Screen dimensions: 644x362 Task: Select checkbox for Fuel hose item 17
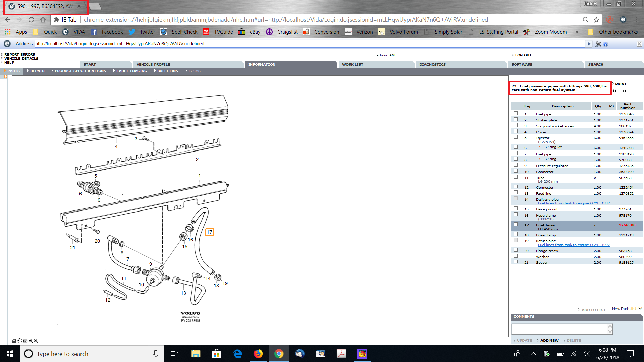point(516,225)
